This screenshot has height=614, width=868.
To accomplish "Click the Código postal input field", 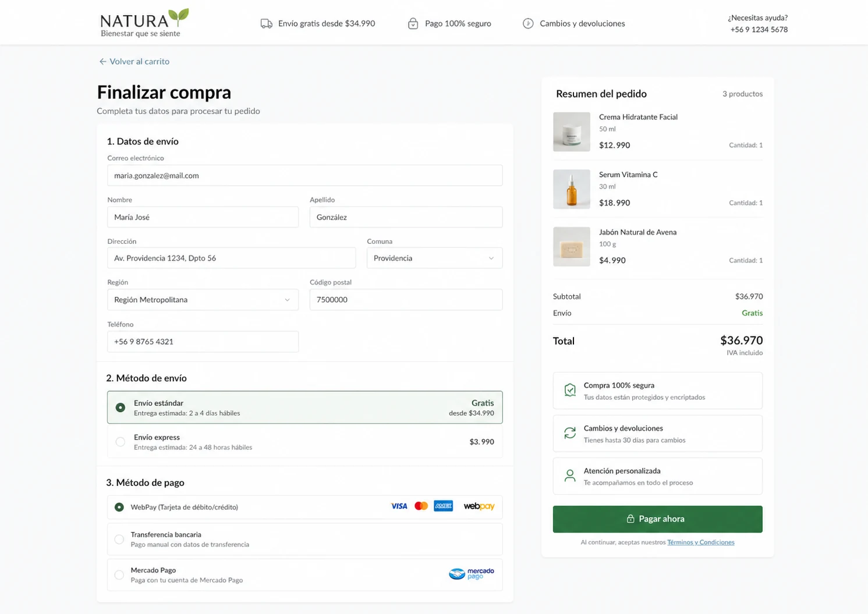I will 406,300.
